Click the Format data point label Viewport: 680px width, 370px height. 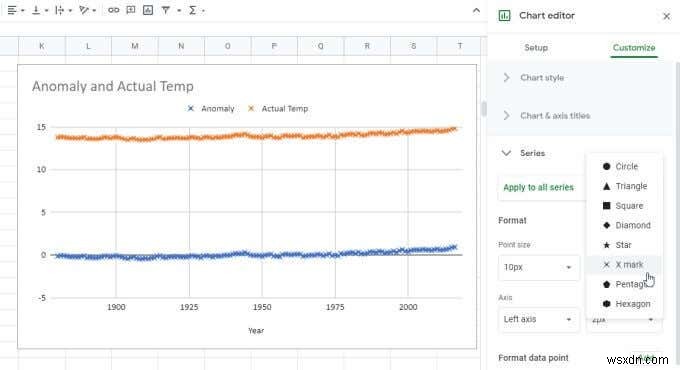click(533, 358)
